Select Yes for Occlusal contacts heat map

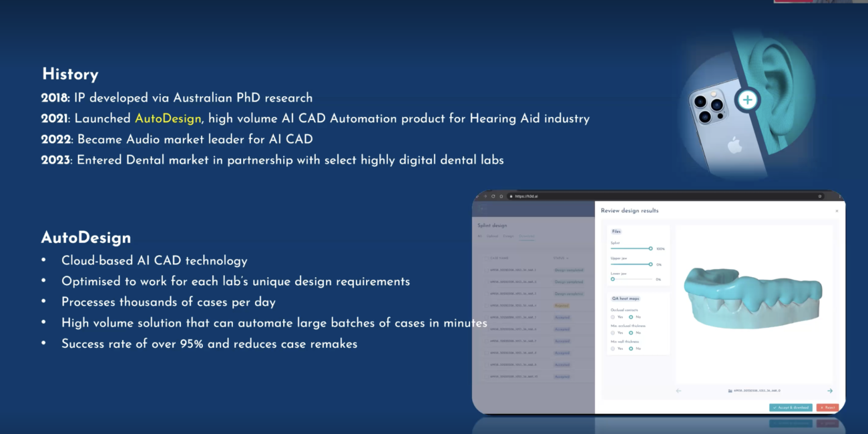point(613,317)
